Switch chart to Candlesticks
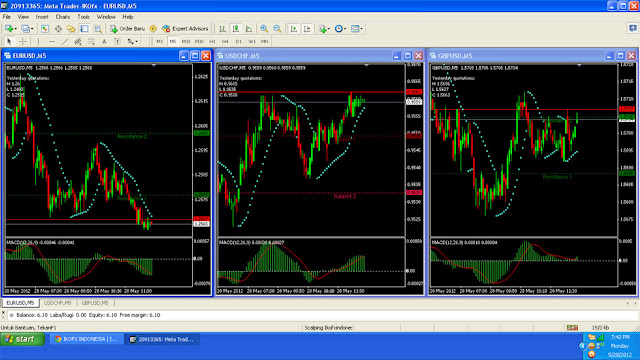This screenshot has height=360, width=640. [236, 29]
